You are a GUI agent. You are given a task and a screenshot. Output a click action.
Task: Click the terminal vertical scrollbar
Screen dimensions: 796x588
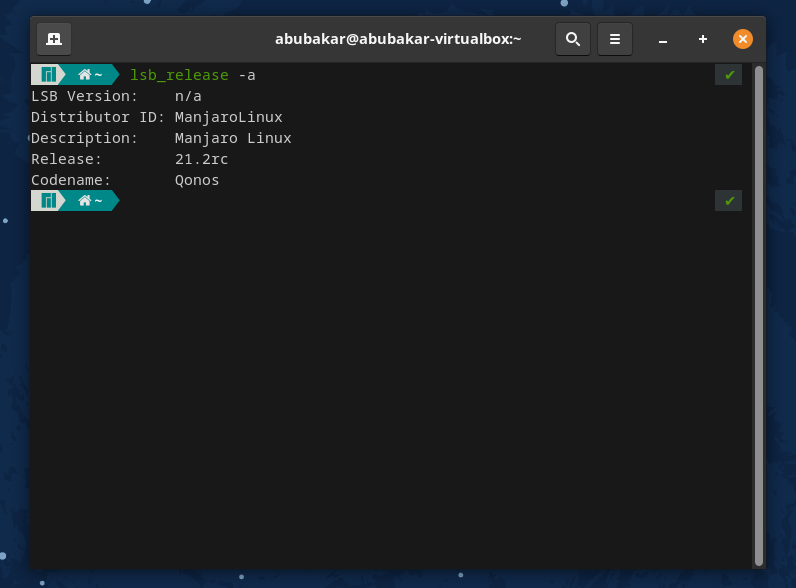click(759, 315)
